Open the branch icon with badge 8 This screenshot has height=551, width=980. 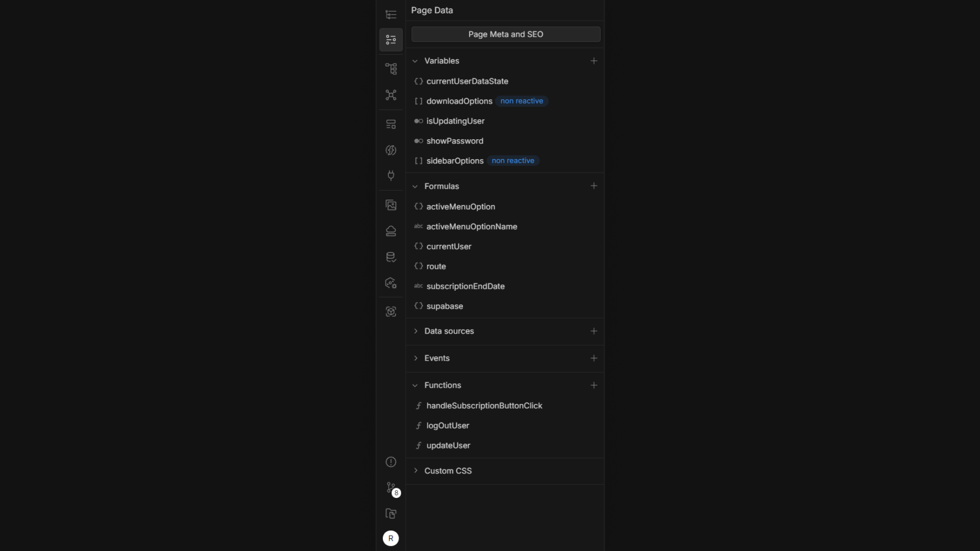(x=391, y=488)
